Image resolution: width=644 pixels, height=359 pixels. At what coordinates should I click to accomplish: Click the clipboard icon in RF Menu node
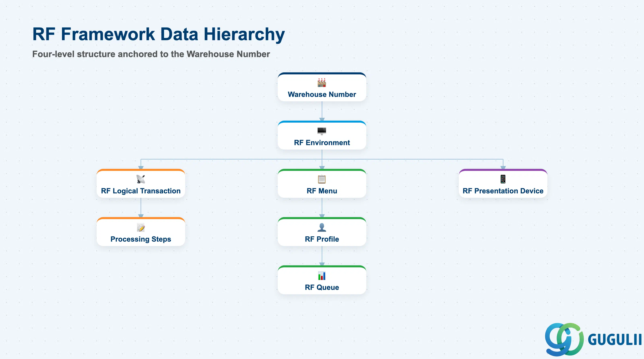coord(322,179)
